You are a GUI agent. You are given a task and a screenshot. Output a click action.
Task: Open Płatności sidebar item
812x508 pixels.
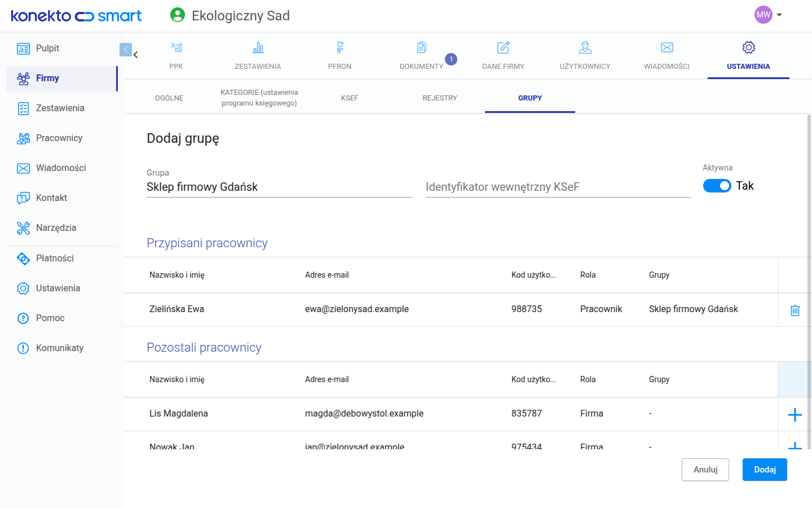click(x=62, y=259)
